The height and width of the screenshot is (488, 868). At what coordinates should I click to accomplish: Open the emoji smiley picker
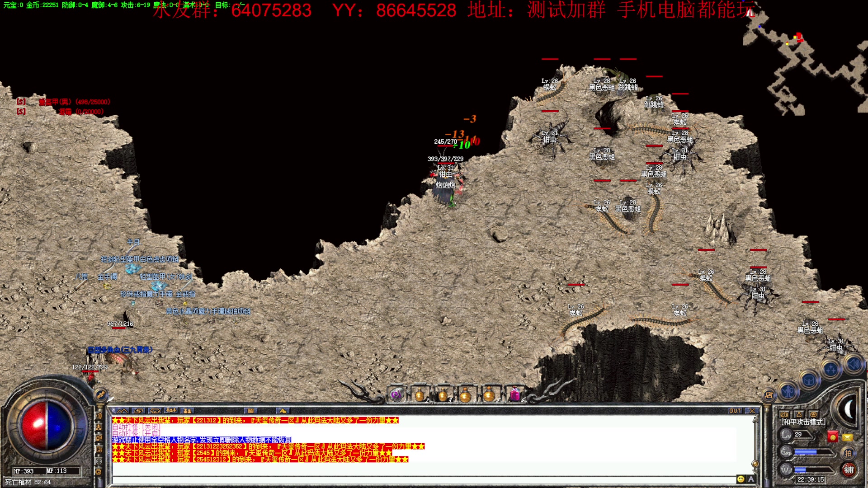(741, 479)
